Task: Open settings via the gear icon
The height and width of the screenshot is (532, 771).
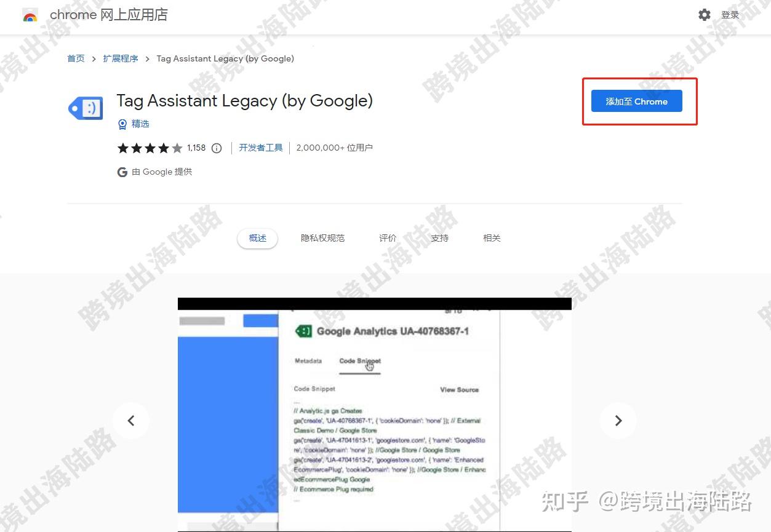Action: coord(705,15)
